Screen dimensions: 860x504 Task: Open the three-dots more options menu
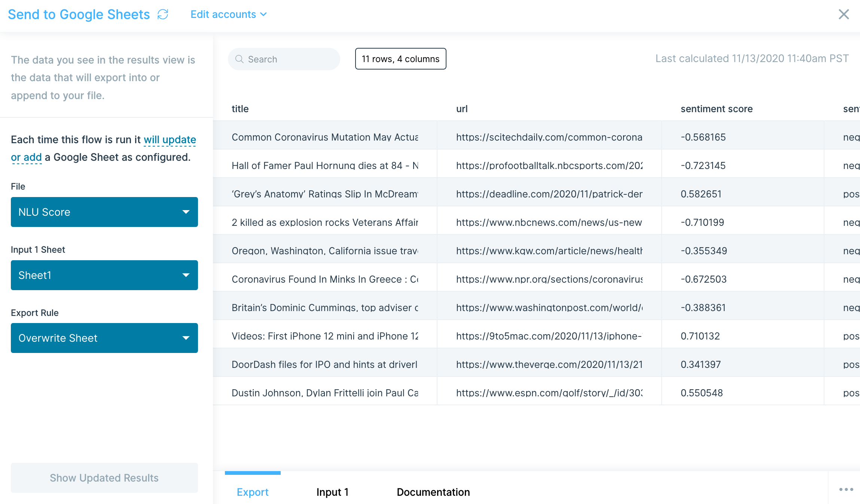tap(846, 489)
